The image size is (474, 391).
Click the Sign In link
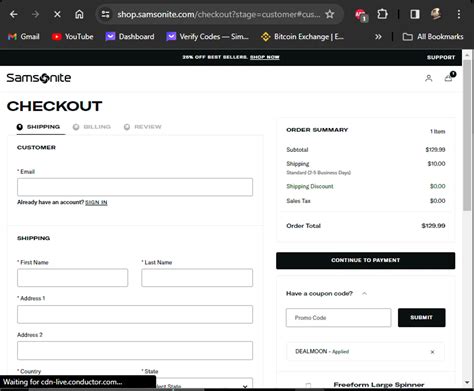pyautogui.click(x=96, y=202)
